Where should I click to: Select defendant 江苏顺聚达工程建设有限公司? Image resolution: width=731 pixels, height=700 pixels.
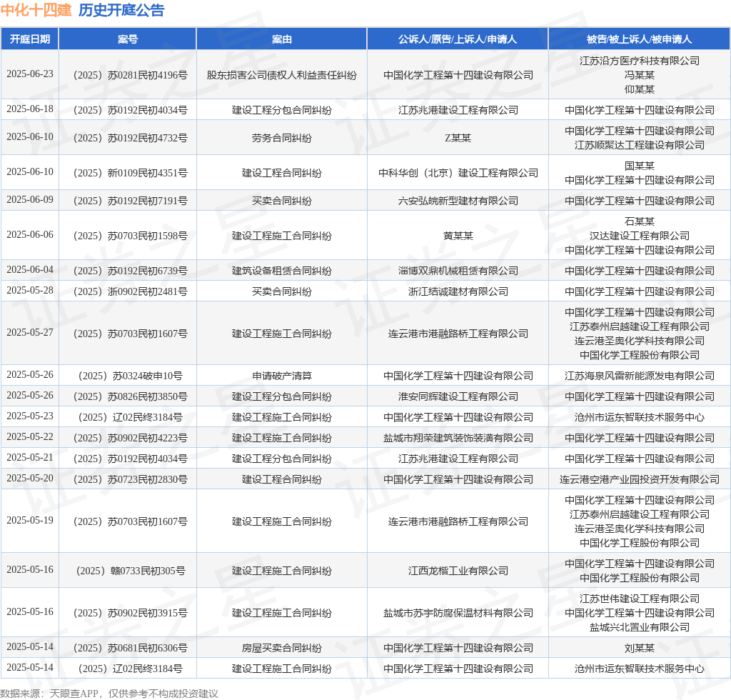[x=640, y=145]
